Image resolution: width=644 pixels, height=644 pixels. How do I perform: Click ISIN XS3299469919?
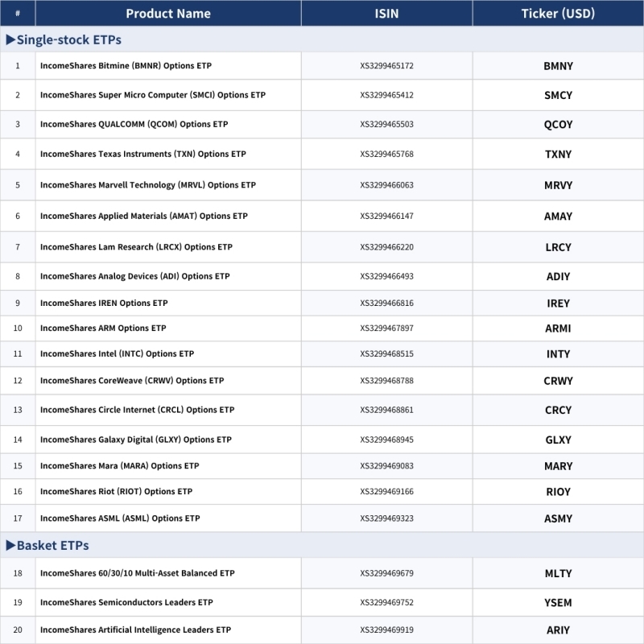[386, 630]
